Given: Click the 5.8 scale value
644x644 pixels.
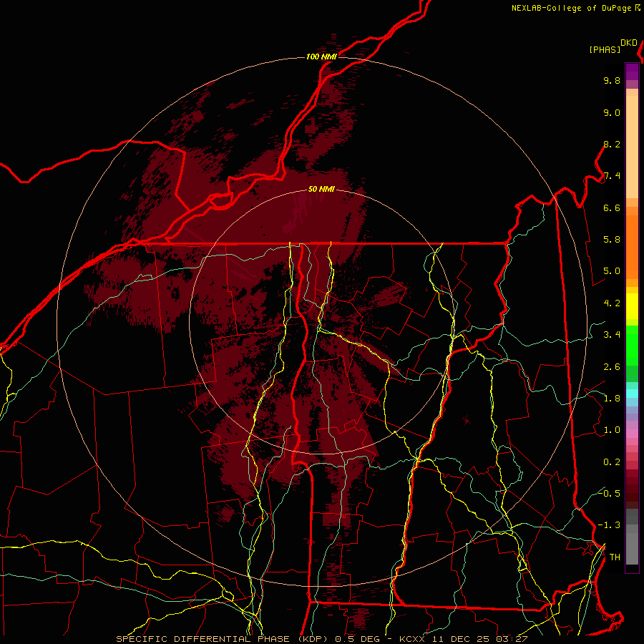Looking at the screenshot, I should tap(612, 240).
